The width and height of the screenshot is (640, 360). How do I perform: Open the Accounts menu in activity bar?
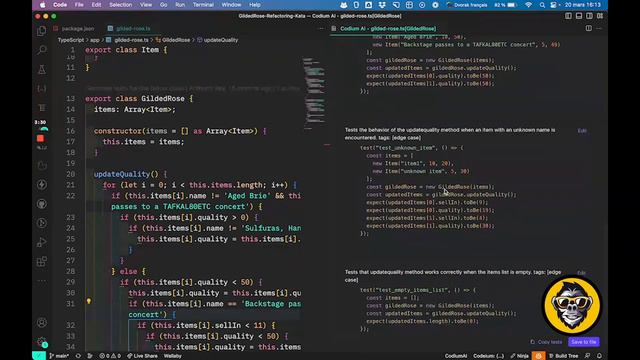[42, 322]
